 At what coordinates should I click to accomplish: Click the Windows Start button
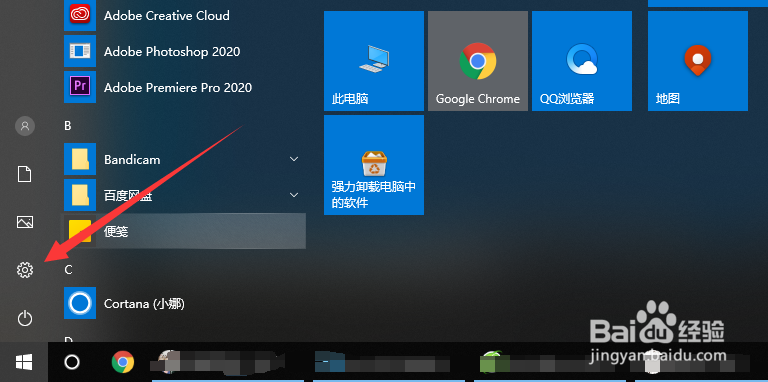click(24, 362)
